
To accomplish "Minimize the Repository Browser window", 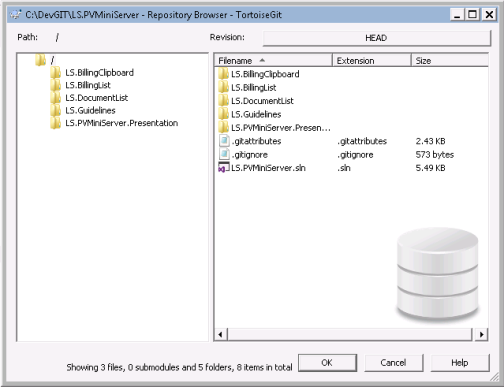I will pyautogui.click(x=457, y=15).
